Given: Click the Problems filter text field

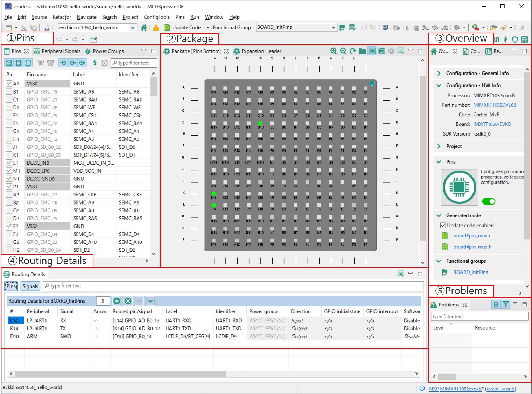Looking at the screenshot, I should (479, 316).
